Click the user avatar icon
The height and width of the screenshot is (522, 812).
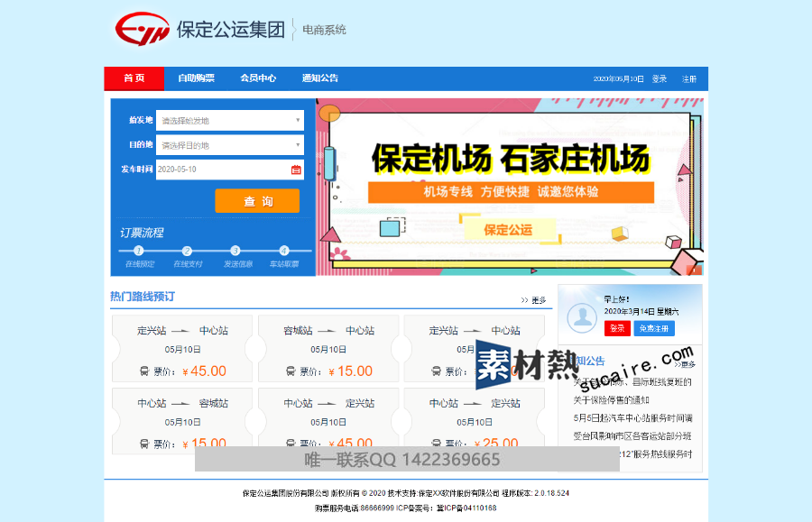582,317
